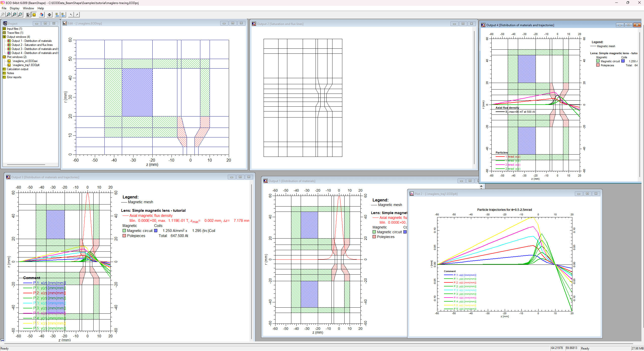Image resolution: width=644 pixels, height=351 pixels.
Task: Click the undo arrow icon
Action: (x=71, y=15)
